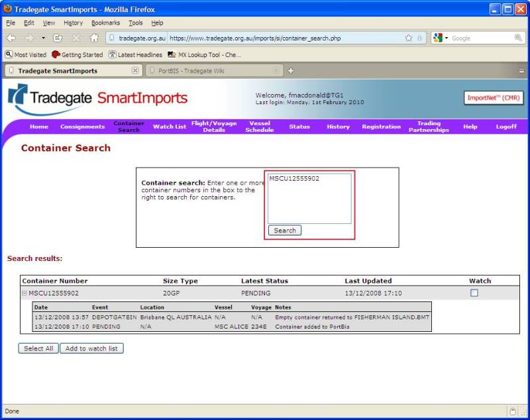Click inside the container number text box

pyautogui.click(x=309, y=199)
